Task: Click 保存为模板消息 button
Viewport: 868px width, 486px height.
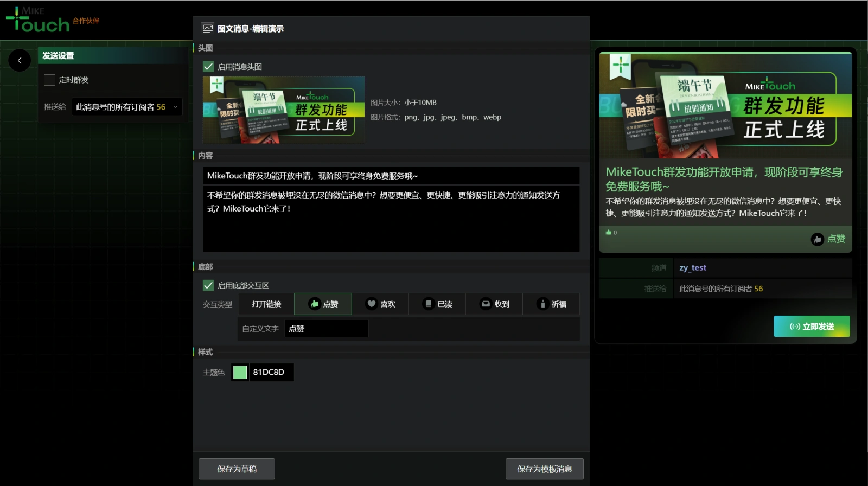Action: click(544, 469)
